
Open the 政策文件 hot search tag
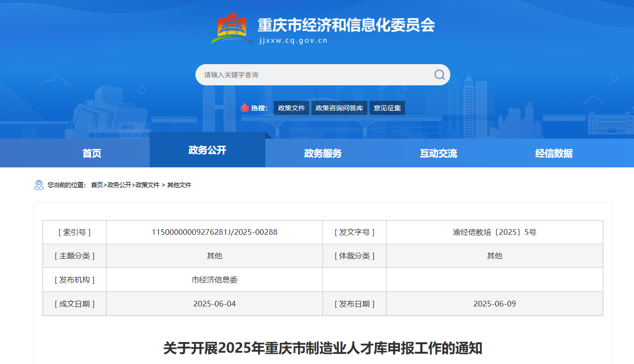291,108
